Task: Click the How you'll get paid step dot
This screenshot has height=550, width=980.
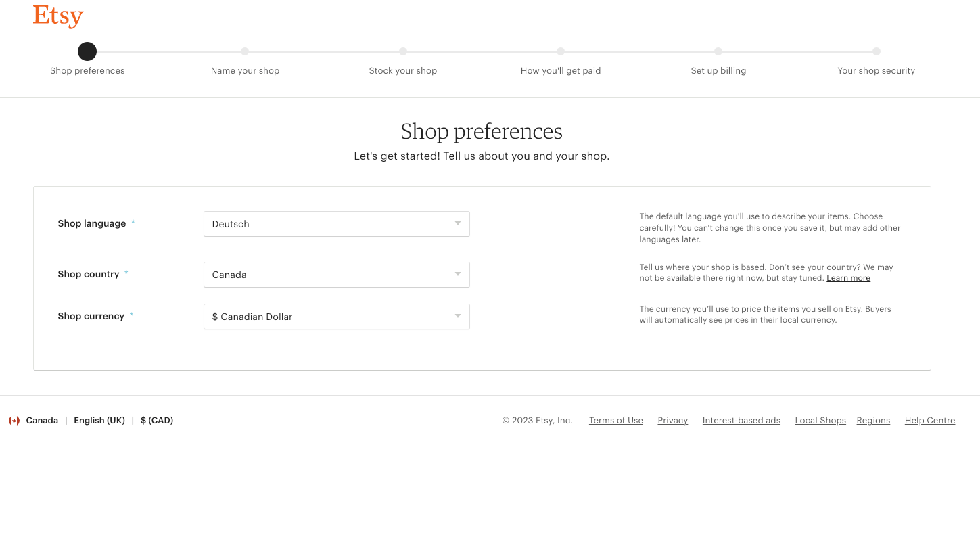Action: [561, 51]
